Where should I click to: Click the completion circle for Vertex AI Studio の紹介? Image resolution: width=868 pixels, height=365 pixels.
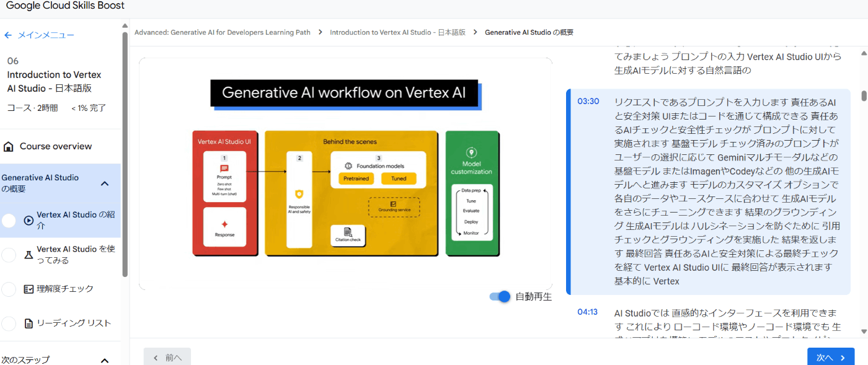click(x=9, y=220)
